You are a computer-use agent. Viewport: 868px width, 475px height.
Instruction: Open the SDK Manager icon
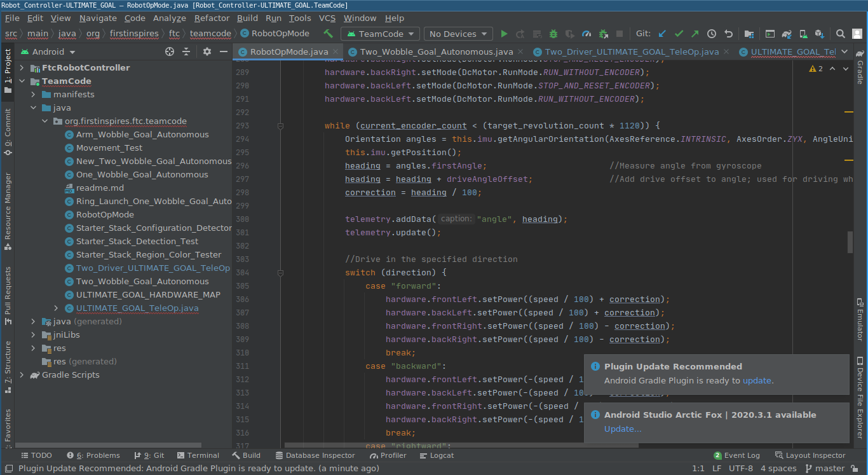[820, 34]
